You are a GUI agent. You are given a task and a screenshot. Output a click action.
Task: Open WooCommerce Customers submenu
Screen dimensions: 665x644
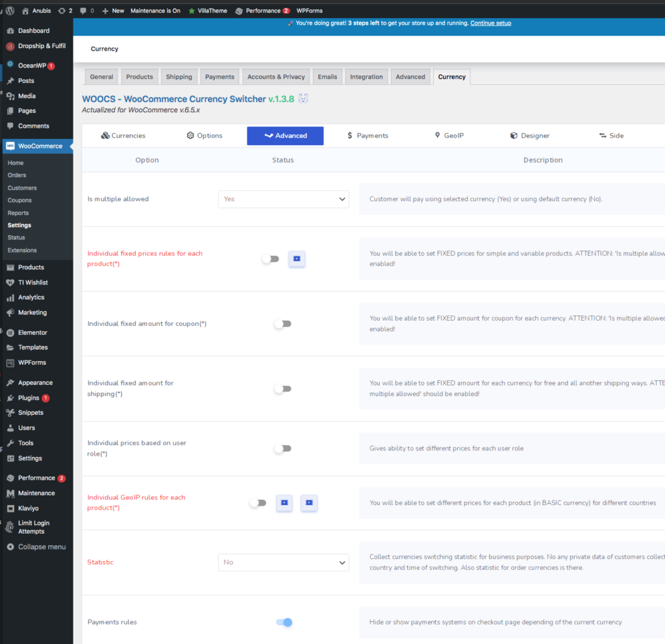[22, 188]
